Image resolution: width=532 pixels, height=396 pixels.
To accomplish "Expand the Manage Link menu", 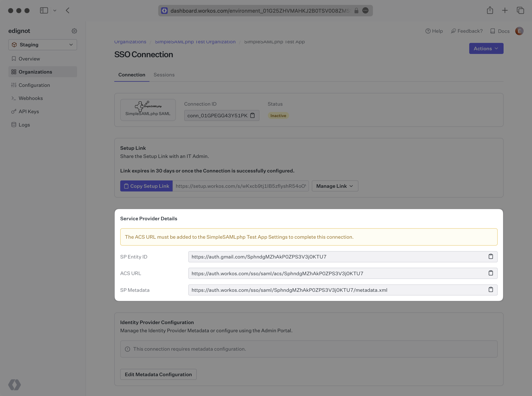I will pos(335,186).
